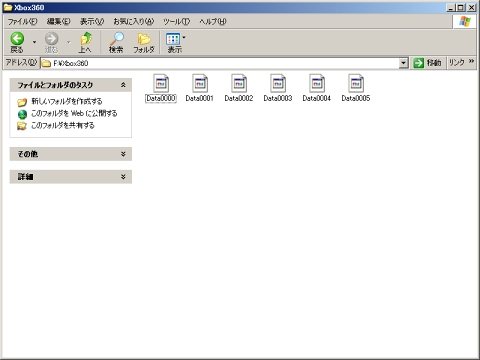Image resolution: width=480 pixels, height=360 pixels.
Task: Click the Data0002 file name label
Action: tap(239, 98)
